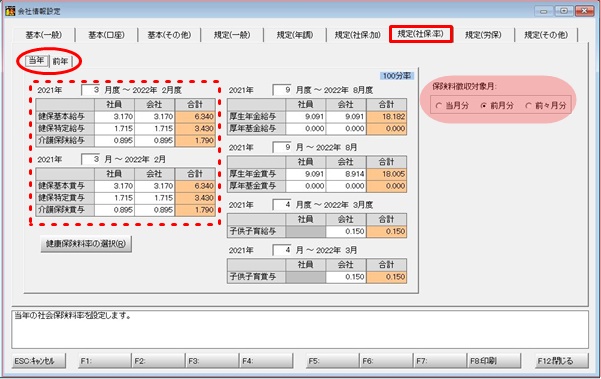
Task: Edit the 健保基本給与 start month field
Action: 90,90
